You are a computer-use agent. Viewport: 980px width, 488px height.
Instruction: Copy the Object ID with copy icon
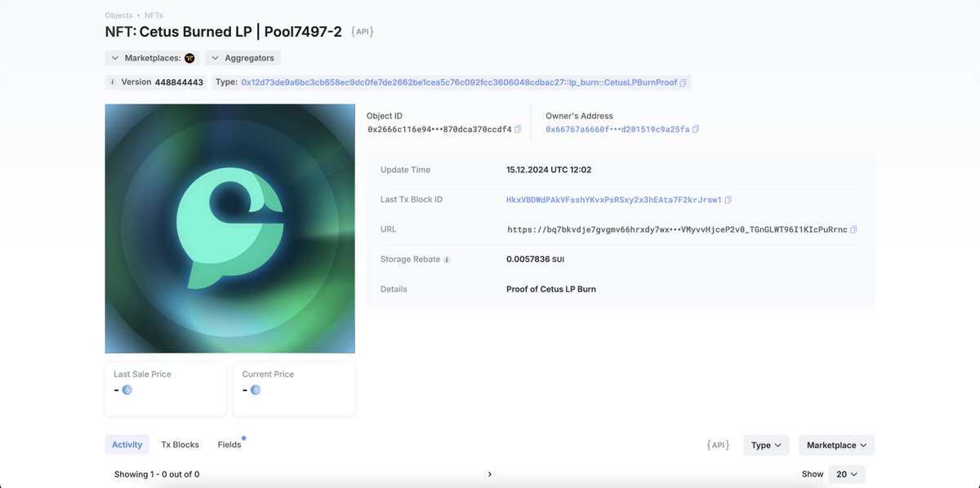pyautogui.click(x=518, y=130)
